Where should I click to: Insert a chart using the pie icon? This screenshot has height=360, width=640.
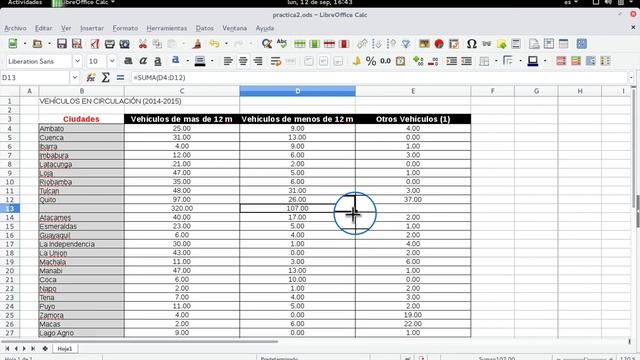(x=439, y=44)
